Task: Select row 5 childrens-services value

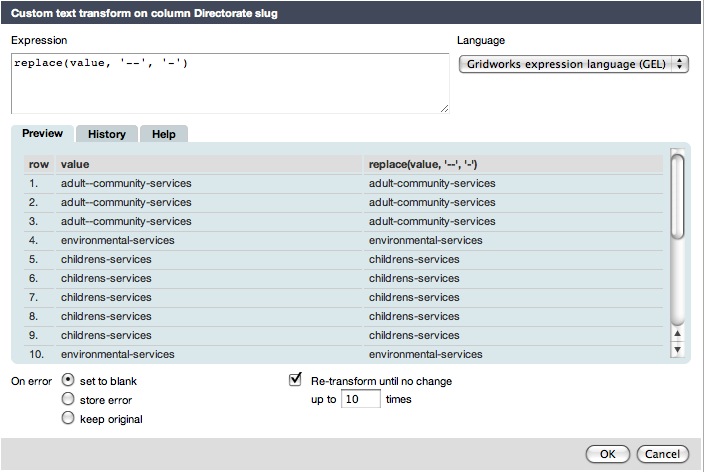Action: 106,259
